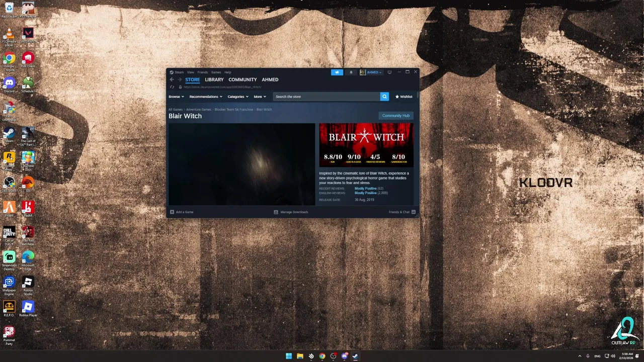The image size is (644, 362).
Task: Select the Recycle Bin desktop icon
Action: [9, 10]
